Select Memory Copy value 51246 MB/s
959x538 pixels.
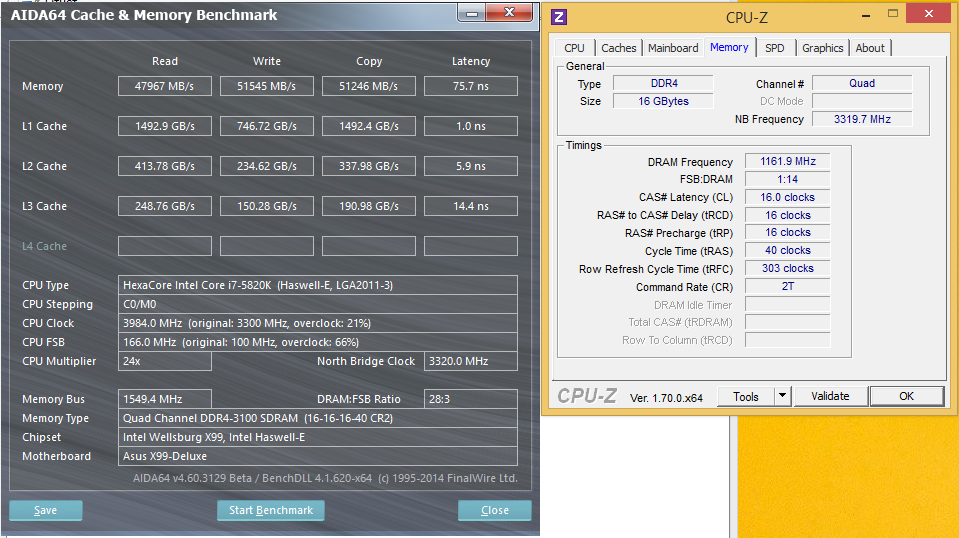369,86
